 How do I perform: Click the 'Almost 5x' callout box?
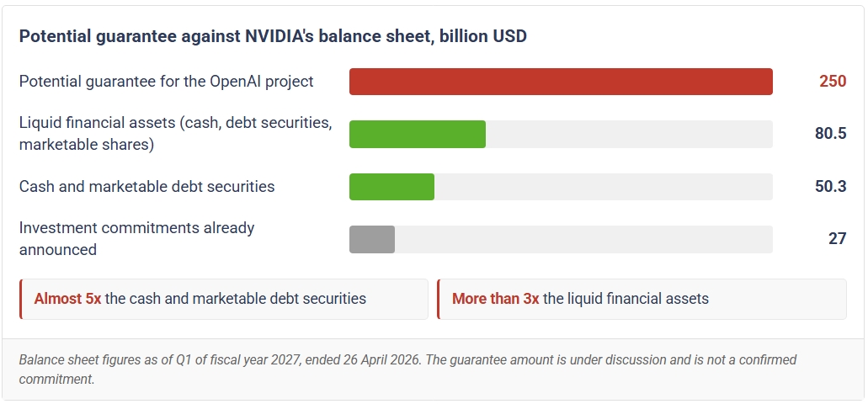click(x=224, y=299)
